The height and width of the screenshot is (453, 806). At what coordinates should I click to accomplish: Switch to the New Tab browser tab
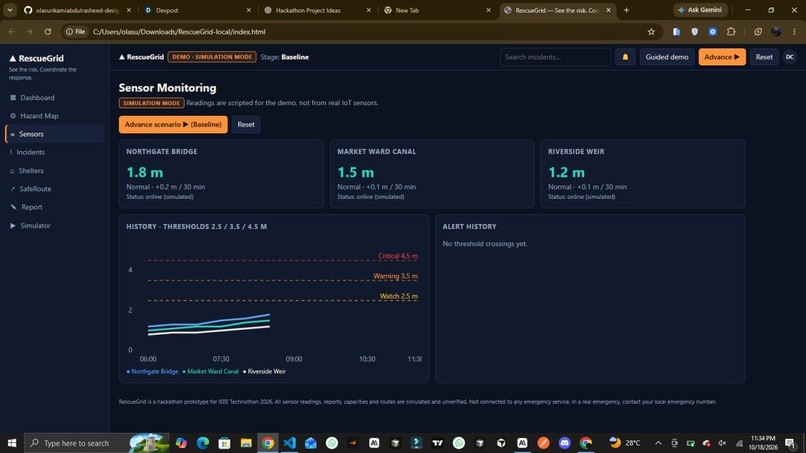(x=437, y=10)
